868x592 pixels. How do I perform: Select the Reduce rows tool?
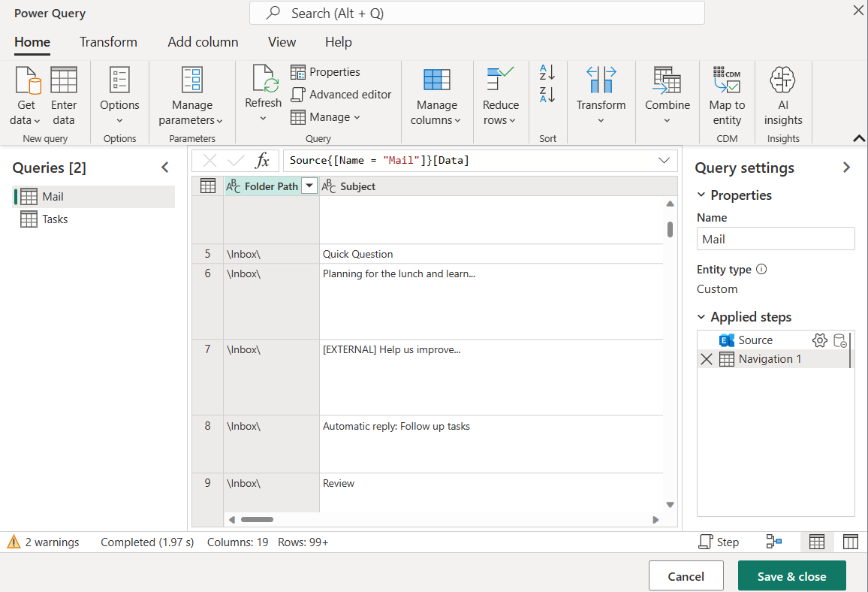coord(500,94)
